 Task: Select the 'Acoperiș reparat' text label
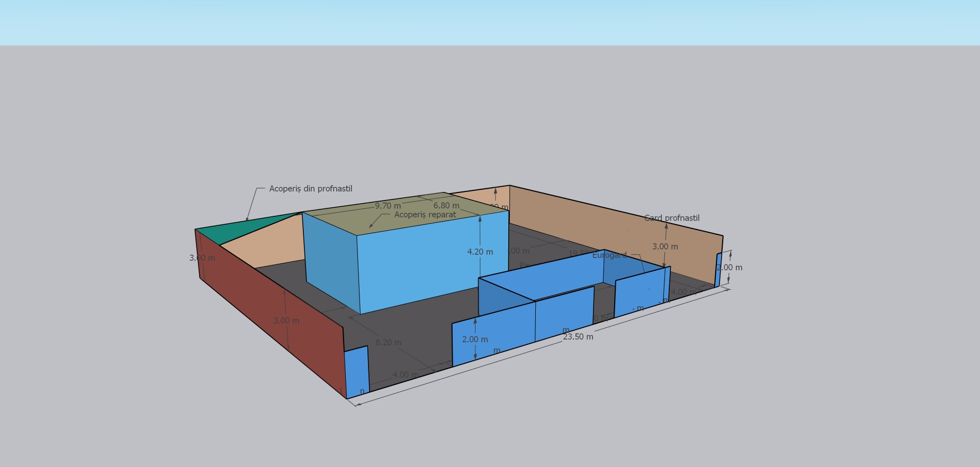(x=425, y=215)
